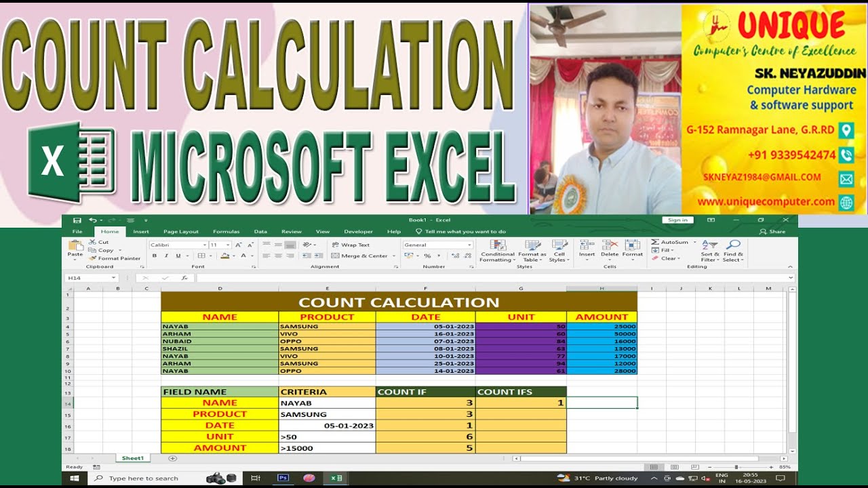This screenshot has width=868, height=488.
Task: Toggle Top Align vertical alignment
Action: point(267,245)
